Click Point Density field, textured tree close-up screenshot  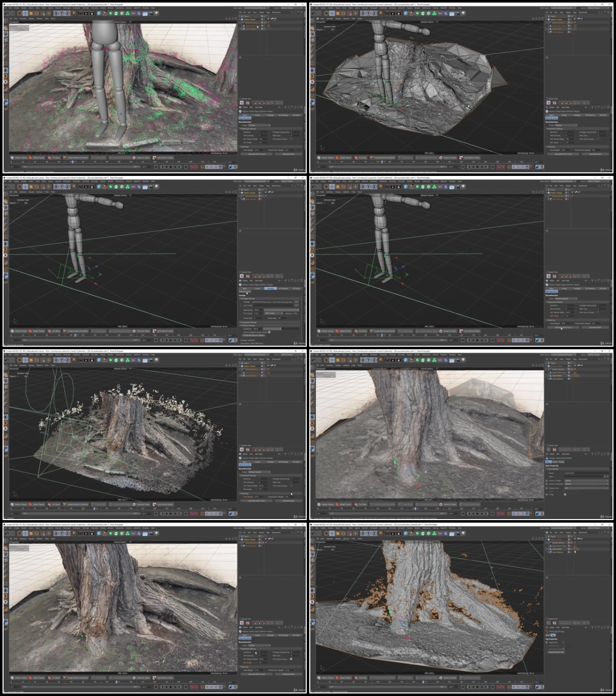pos(263,655)
